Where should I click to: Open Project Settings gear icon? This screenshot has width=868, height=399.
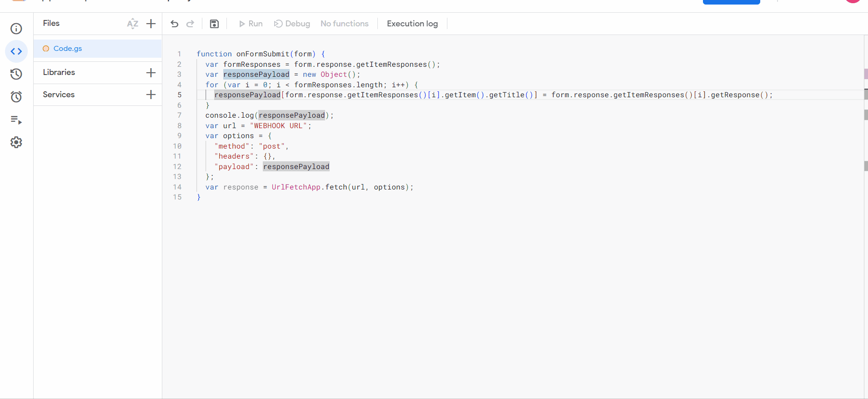16,142
